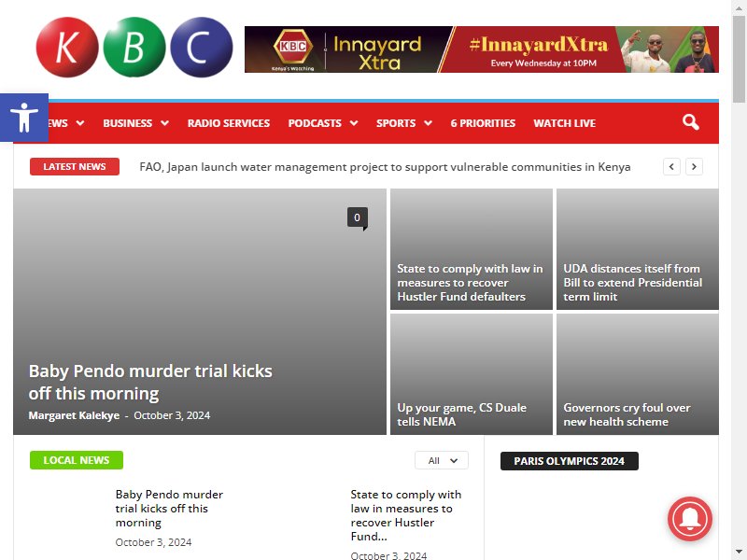This screenshot has width=747, height=560.
Task: Open the Podcasts menu item
Action: coord(315,123)
